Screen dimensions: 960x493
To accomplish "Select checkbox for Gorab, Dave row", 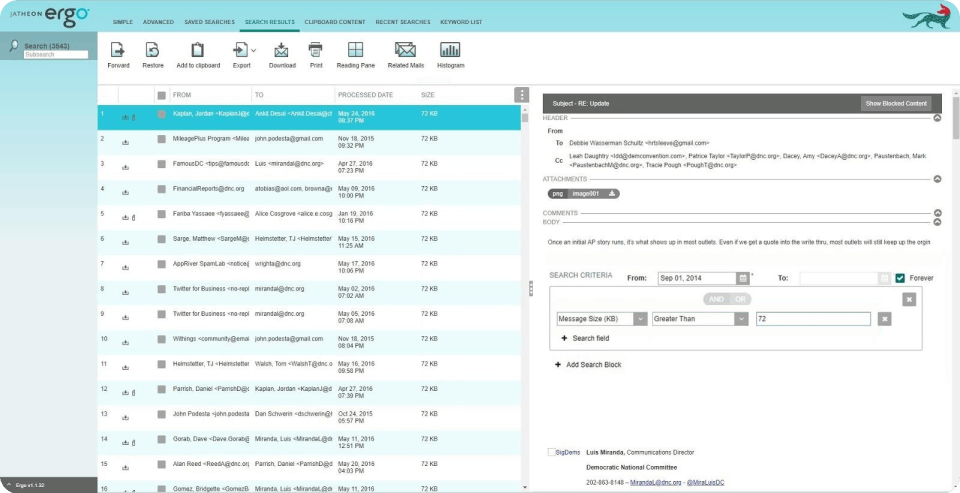I will pos(162,439).
